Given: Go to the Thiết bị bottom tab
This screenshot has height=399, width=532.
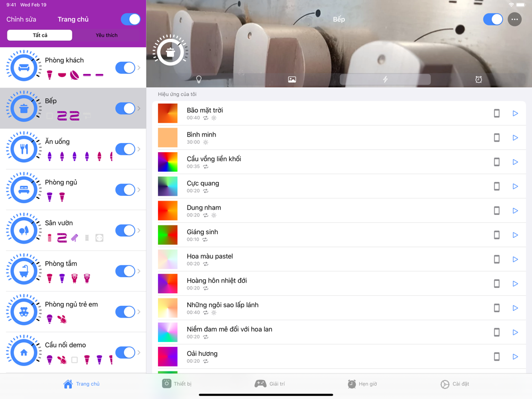Looking at the screenshot, I should click(x=177, y=384).
